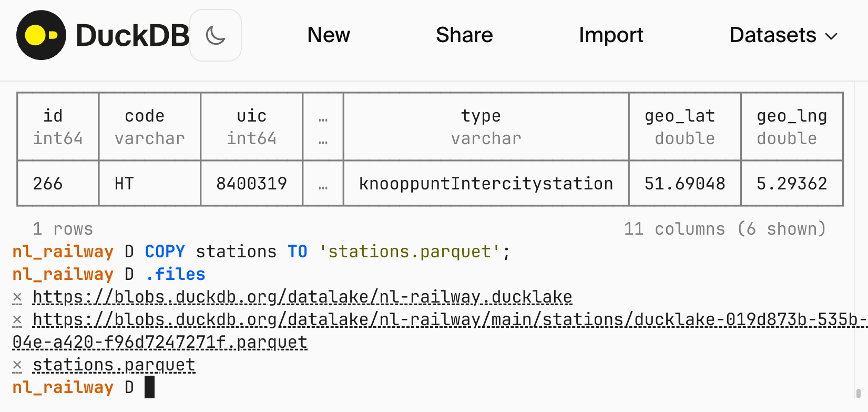Image resolution: width=868 pixels, height=412 pixels.
Task: Open the Import option
Action: (x=611, y=35)
